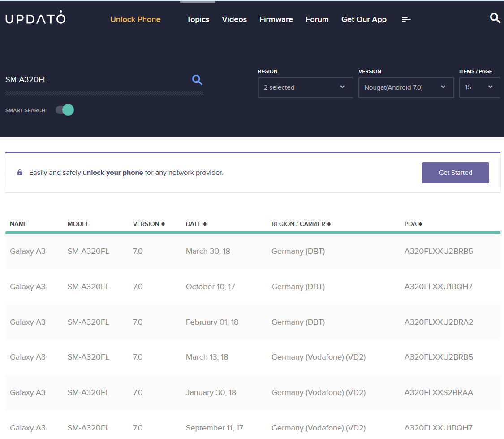Click SM-A320FL model in February 01 row

88,322
